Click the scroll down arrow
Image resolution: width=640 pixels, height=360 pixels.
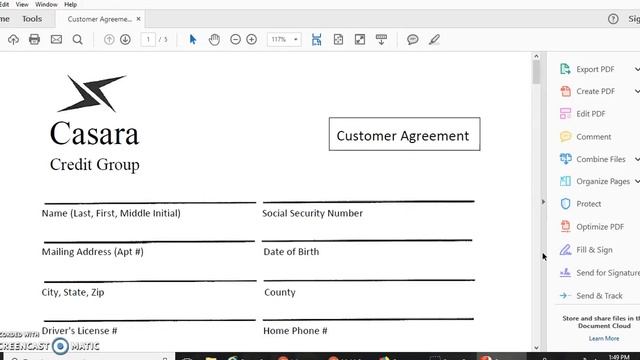pyautogui.click(x=536, y=348)
